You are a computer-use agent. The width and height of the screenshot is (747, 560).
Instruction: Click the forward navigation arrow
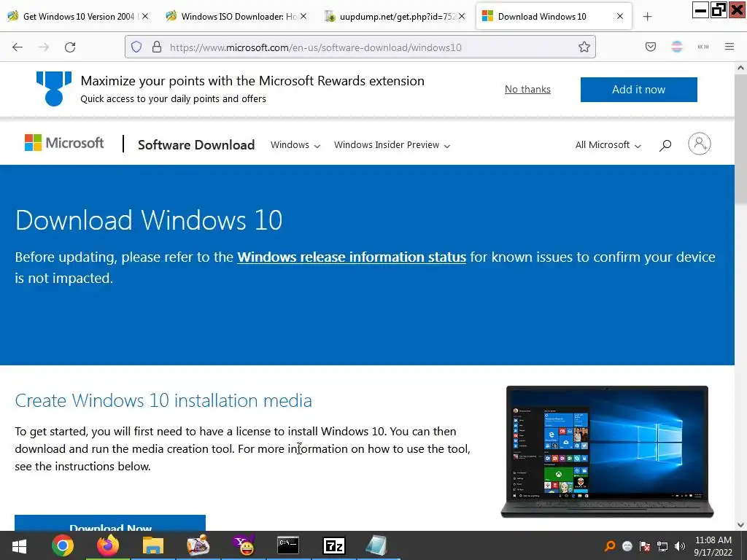tap(44, 47)
